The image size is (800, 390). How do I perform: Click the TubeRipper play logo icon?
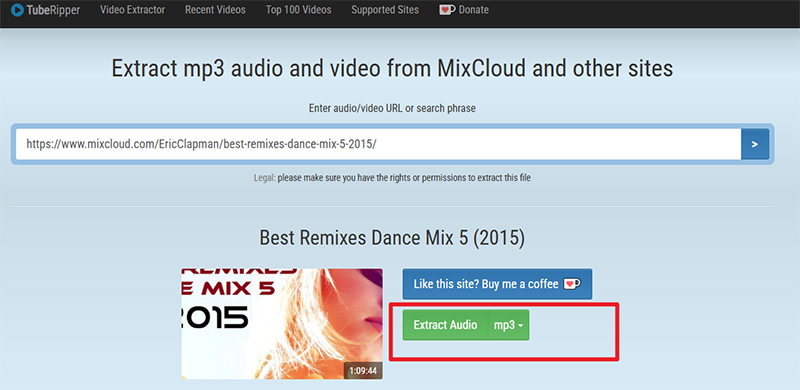pyautogui.click(x=17, y=10)
